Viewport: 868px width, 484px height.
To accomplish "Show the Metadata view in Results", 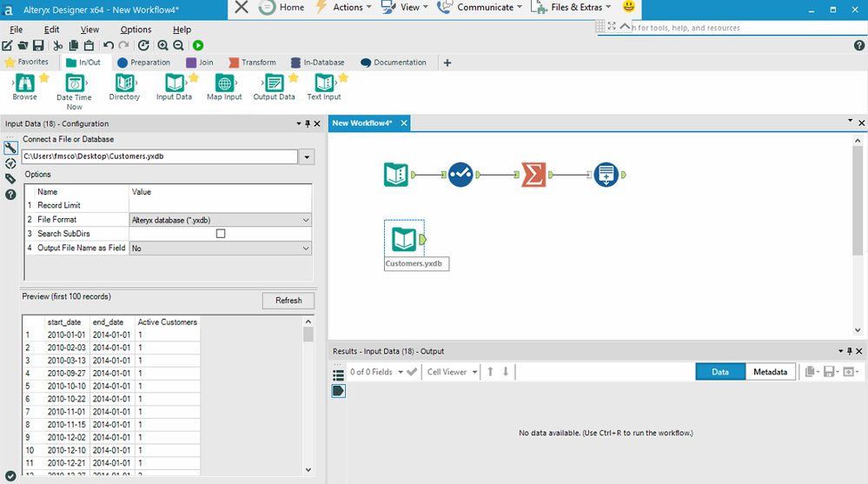I will coord(770,372).
